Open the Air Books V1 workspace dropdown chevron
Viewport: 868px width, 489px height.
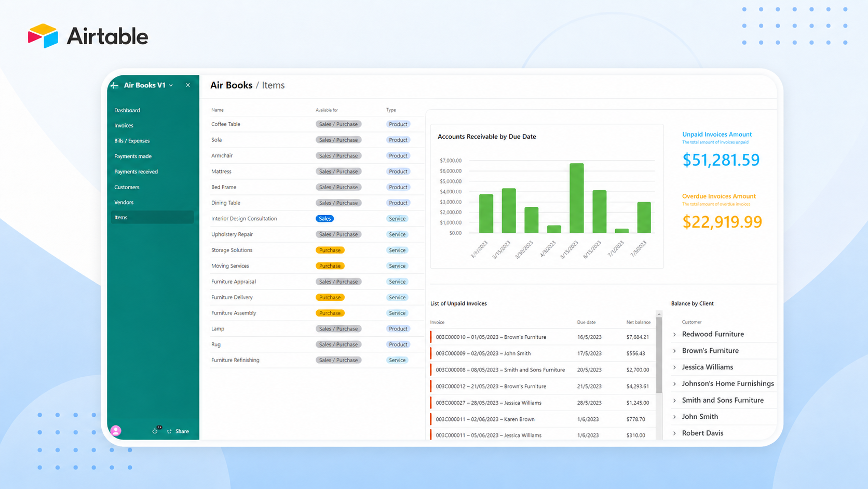[x=171, y=85]
